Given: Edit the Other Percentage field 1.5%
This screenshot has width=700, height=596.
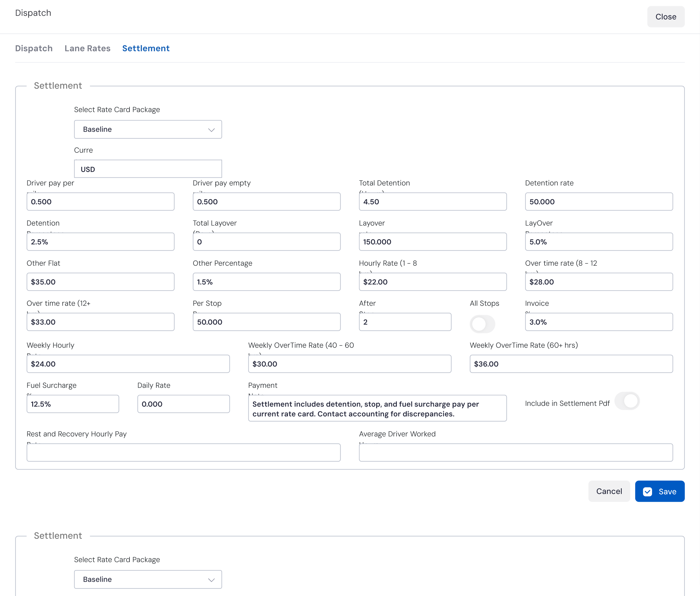Looking at the screenshot, I should click(267, 282).
